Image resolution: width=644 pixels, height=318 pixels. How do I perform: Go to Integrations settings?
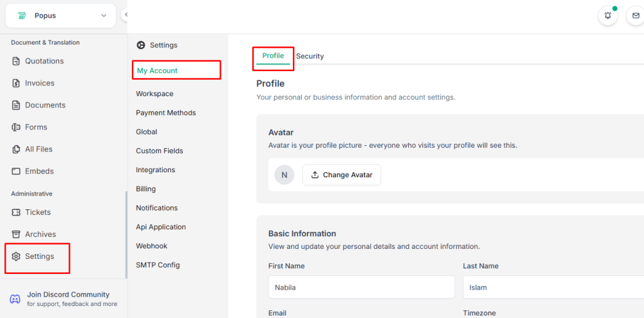pos(155,170)
